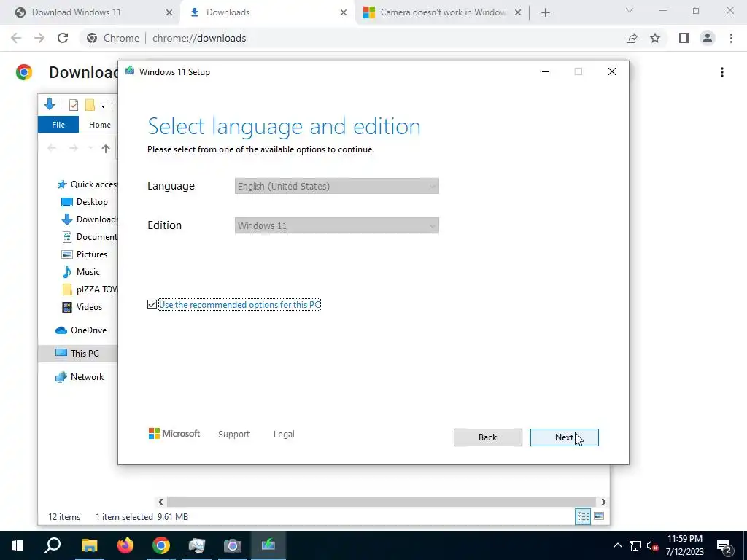Click the Chrome logo on Downloads page
This screenshot has height=560, width=747.
coord(24,72)
